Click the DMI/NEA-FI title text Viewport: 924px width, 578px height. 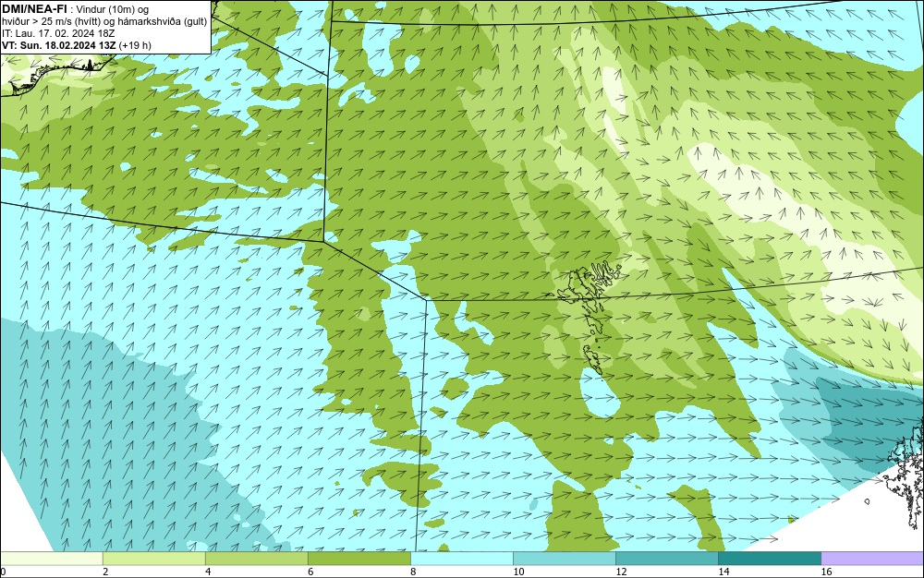tap(34, 9)
